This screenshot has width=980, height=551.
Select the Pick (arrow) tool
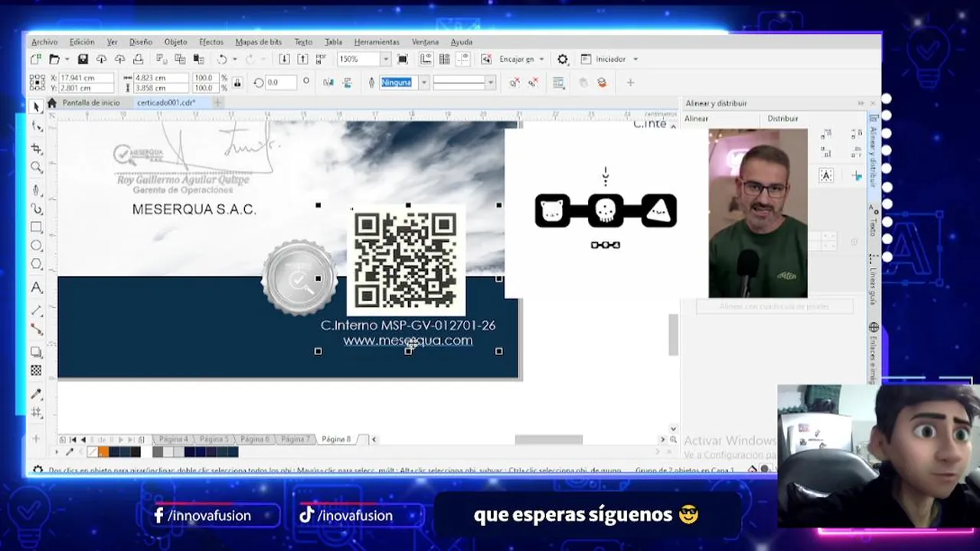36,107
